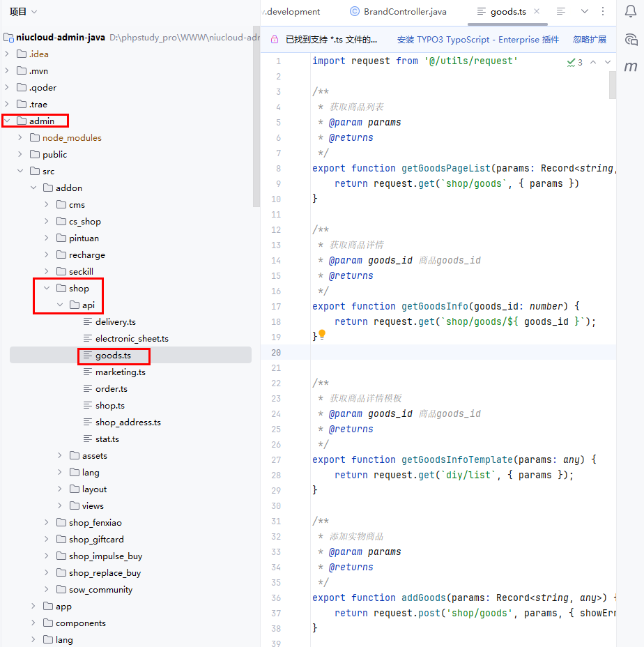
Task: Click the yellow intention lightbulb on line 19
Action: (322, 335)
